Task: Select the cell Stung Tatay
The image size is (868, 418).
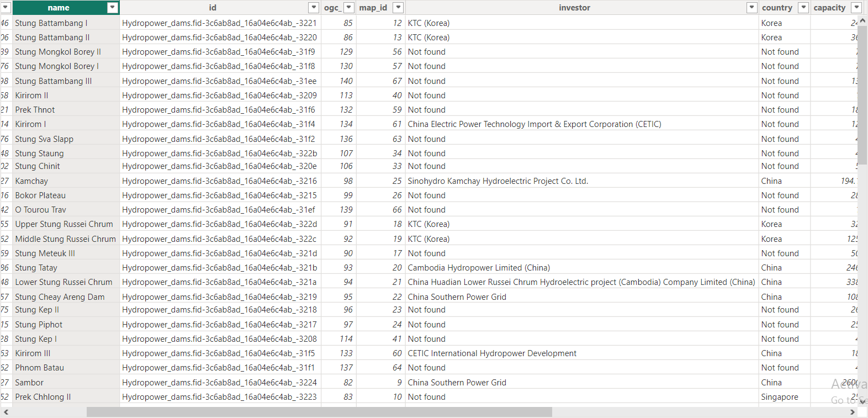Action: (66, 268)
